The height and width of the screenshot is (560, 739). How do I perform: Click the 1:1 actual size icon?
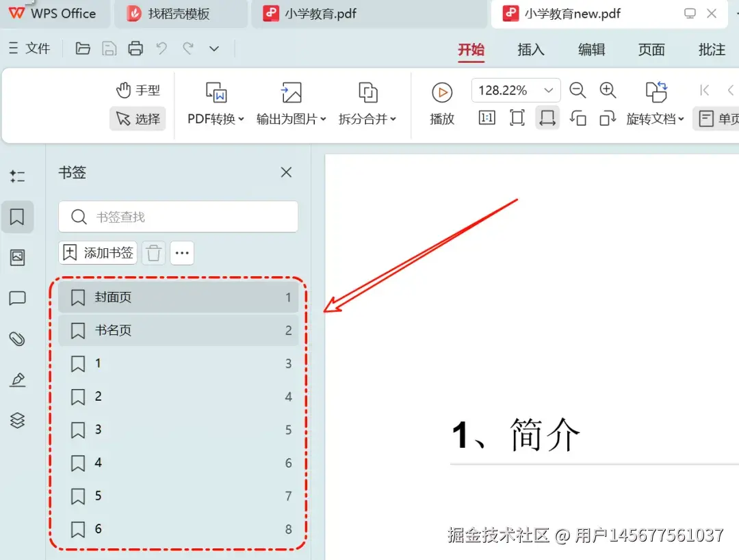pos(486,118)
